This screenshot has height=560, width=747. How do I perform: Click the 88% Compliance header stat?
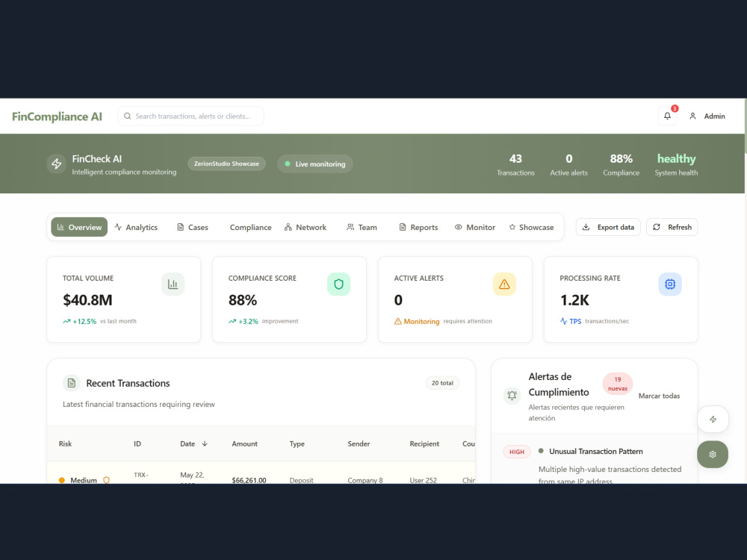pos(622,164)
